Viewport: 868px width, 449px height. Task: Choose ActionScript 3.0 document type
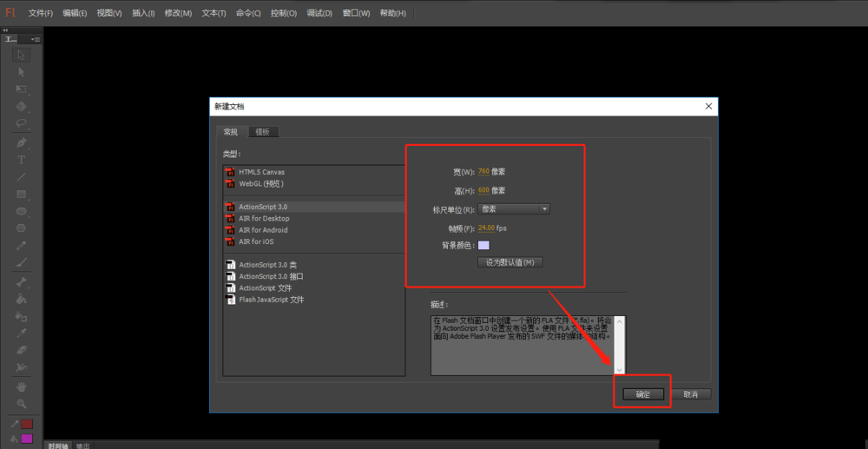click(314, 207)
